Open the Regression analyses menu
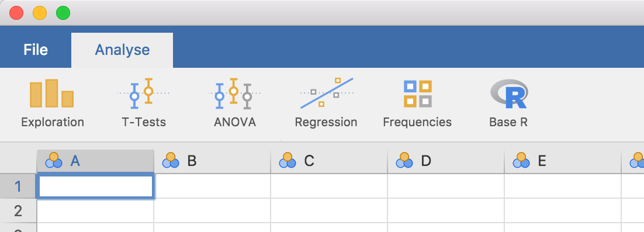Image resolution: width=644 pixels, height=232 pixels. 326,103
